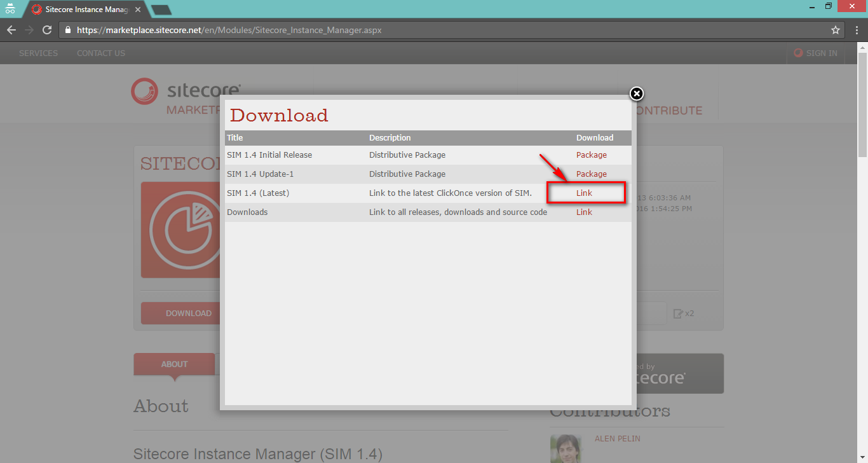Click the secure padlock icon in address bar
The image size is (868, 463).
click(68, 30)
